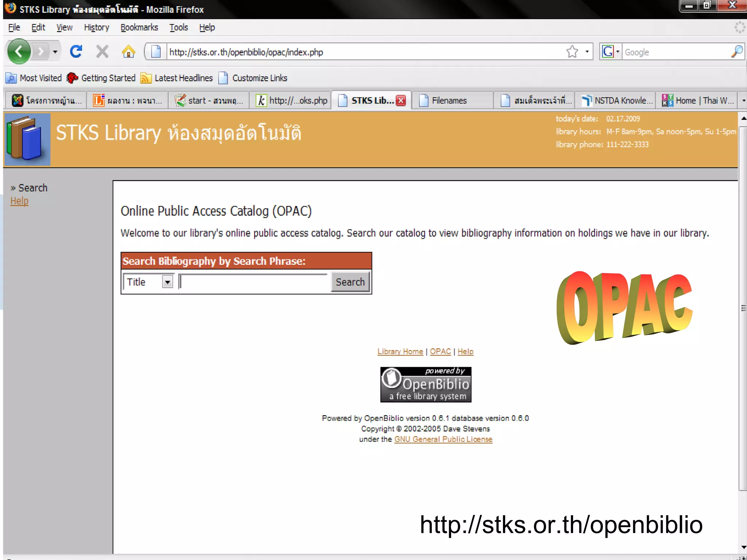Image resolution: width=747 pixels, height=560 pixels.
Task: Focus the Google search box
Action: pos(676,52)
